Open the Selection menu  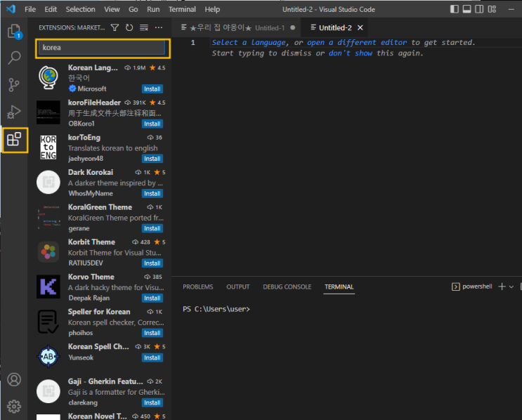pyautogui.click(x=80, y=9)
